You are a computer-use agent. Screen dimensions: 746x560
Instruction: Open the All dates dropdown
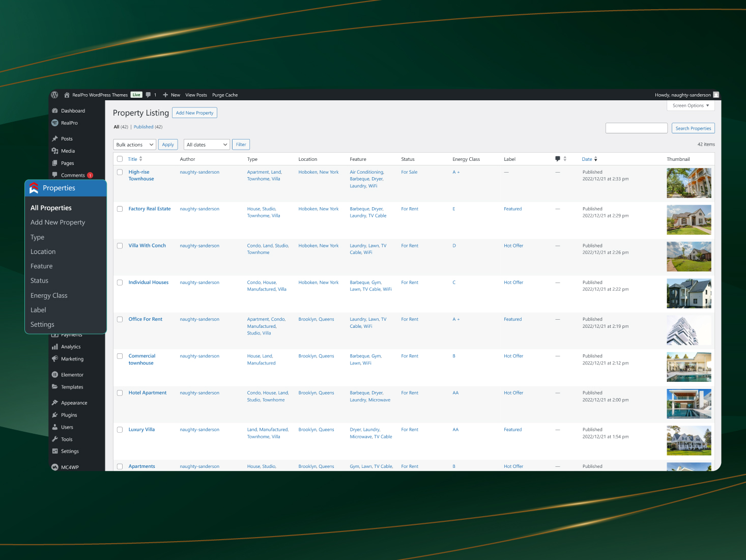coord(207,145)
